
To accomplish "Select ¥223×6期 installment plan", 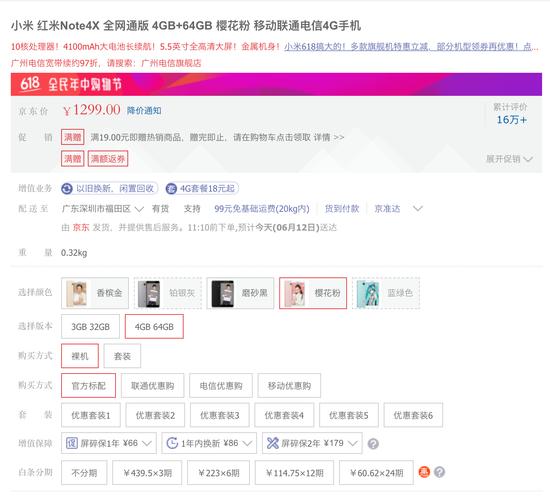I will coord(219,473).
